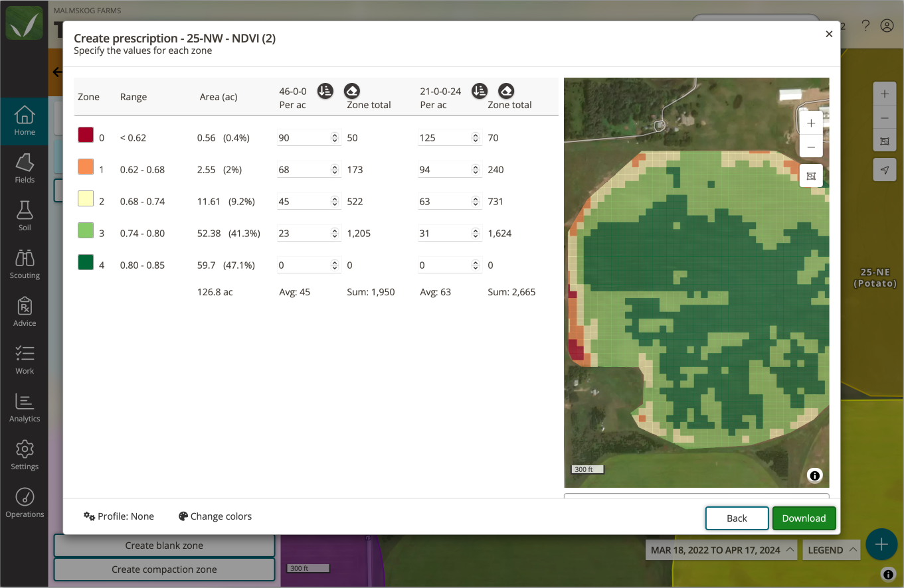Viewport: 904px width, 588px height.
Task: Click background map locate arrow button
Action: pyautogui.click(x=884, y=170)
